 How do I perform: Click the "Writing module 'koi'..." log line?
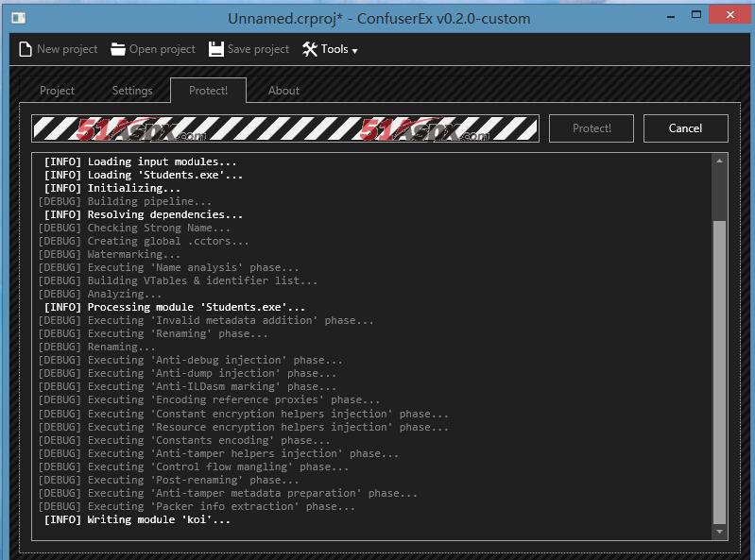coord(137,519)
